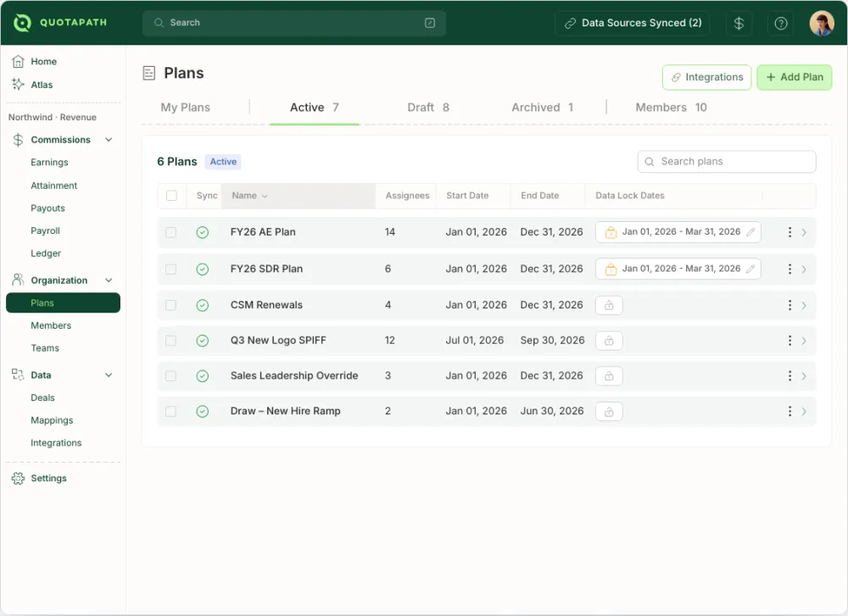
Task: Collapse the Commissions section chevron
Action: click(109, 140)
